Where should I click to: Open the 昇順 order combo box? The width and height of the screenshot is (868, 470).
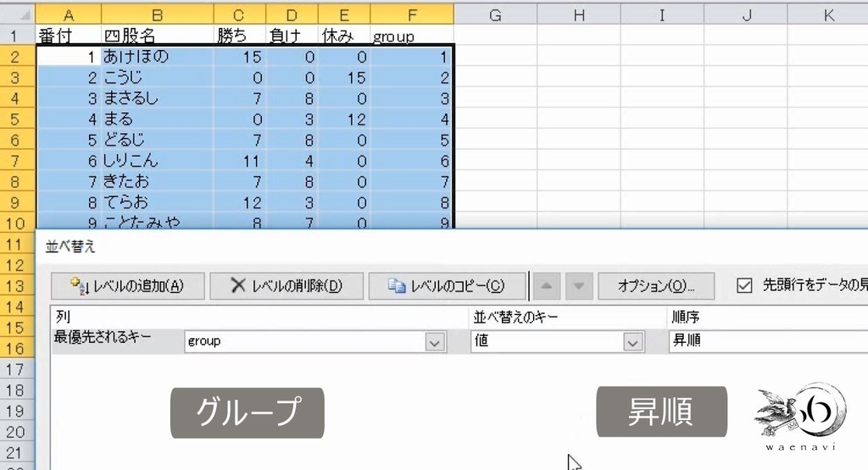click(768, 341)
